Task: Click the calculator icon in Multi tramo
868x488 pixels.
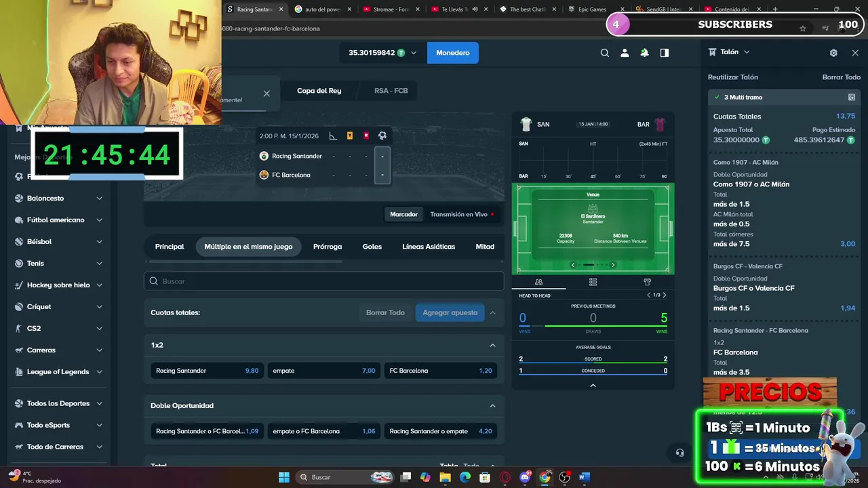Action: coord(852,97)
